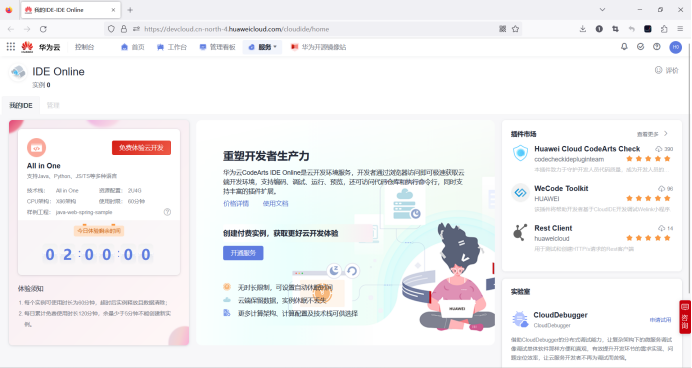Go forward in browser history
Image resolution: width=692 pixels, height=368 pixels.
(x=27, y=29)
